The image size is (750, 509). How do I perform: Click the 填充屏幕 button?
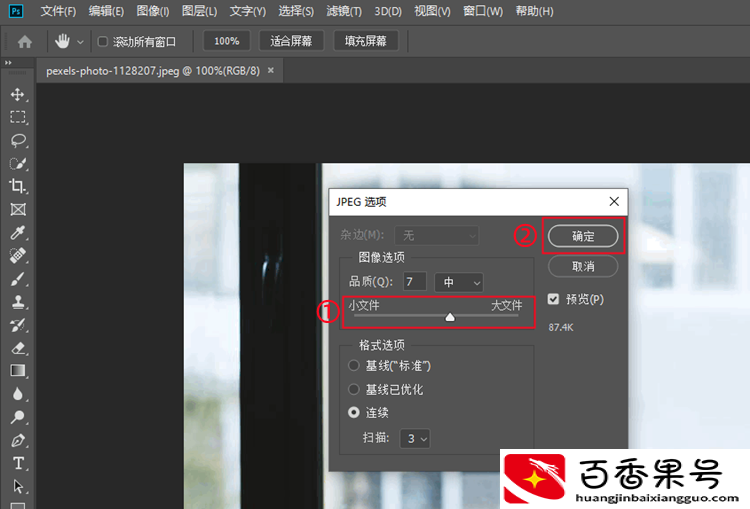366,41
